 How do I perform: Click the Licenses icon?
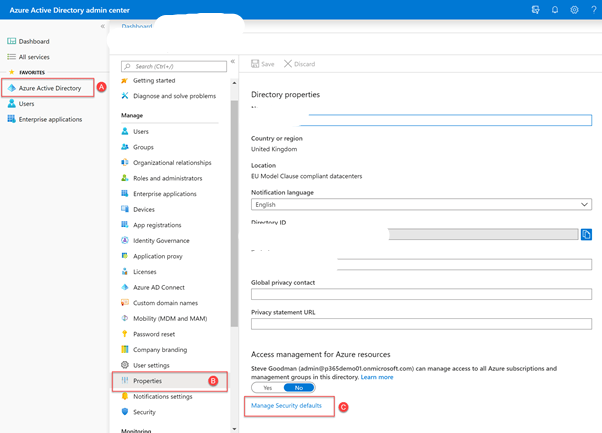click(x=125, y=271)
